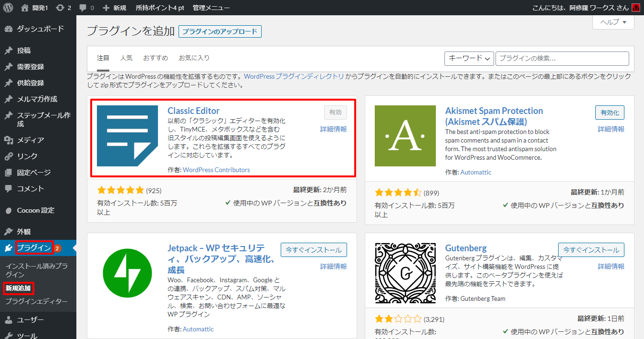Open the Jetpack plugin title link

pyautogui.click(x=221, y=259)
